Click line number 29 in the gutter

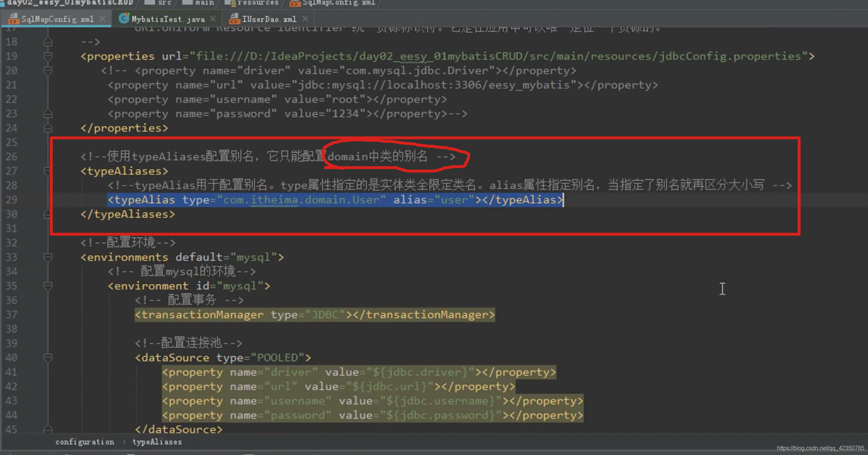tap(11, 200)
